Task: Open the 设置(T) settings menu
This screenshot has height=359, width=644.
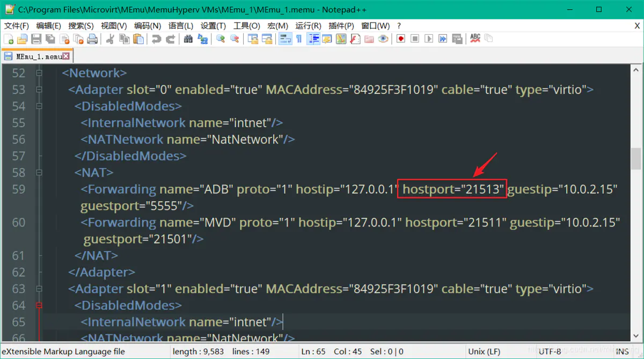Action: [x=214, y=25]
